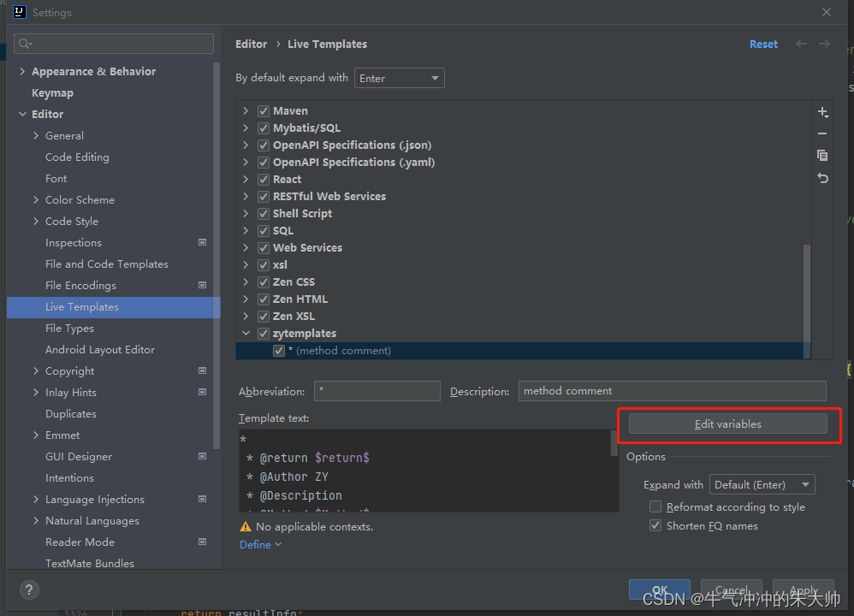Add a new live template with plus icon

(822, 112)
